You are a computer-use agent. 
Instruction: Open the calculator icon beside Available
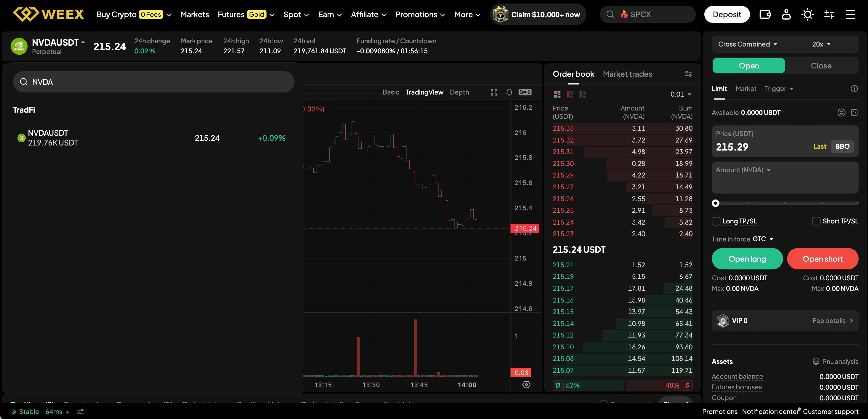tap(854, 113)
